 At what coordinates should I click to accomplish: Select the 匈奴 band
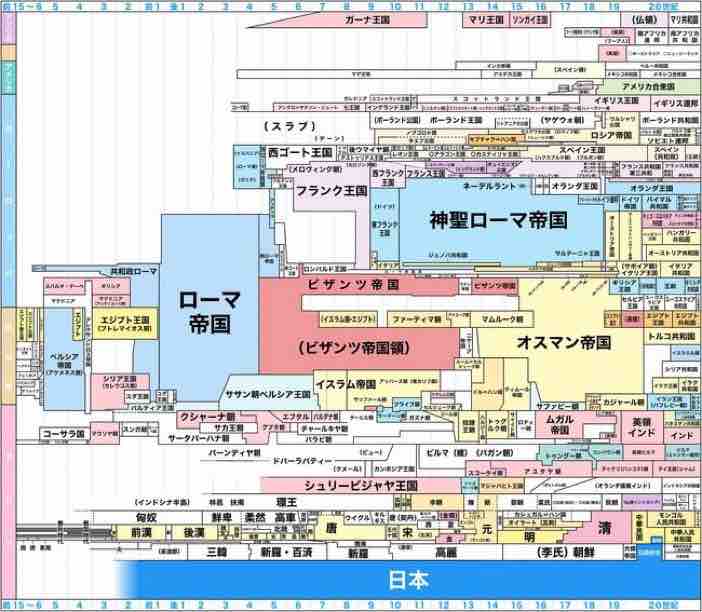click(146, 518)
